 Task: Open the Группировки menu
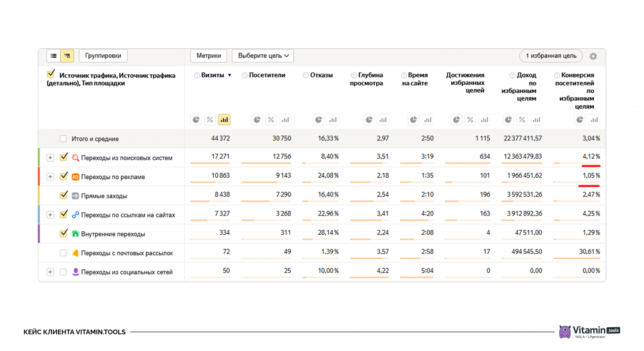click(x=103, y=56)
